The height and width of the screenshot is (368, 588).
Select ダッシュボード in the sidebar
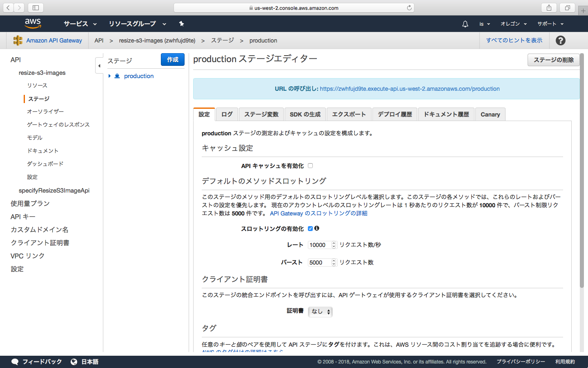(45, 164)
